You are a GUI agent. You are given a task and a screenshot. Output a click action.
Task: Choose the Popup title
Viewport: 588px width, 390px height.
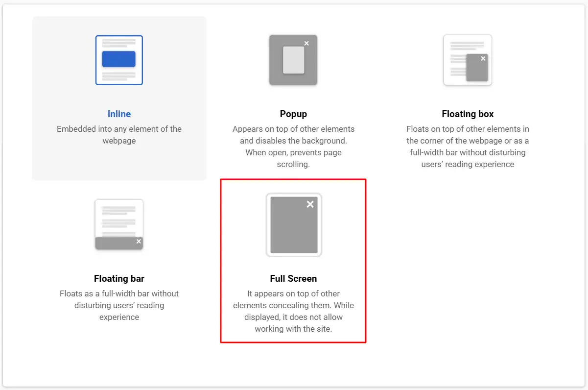293,114
